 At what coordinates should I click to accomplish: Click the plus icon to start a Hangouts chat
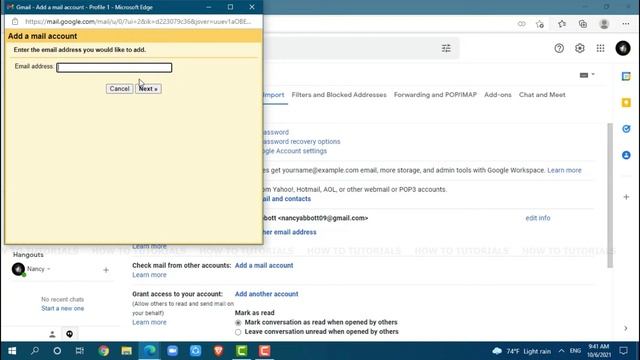[x=106, y=270]
